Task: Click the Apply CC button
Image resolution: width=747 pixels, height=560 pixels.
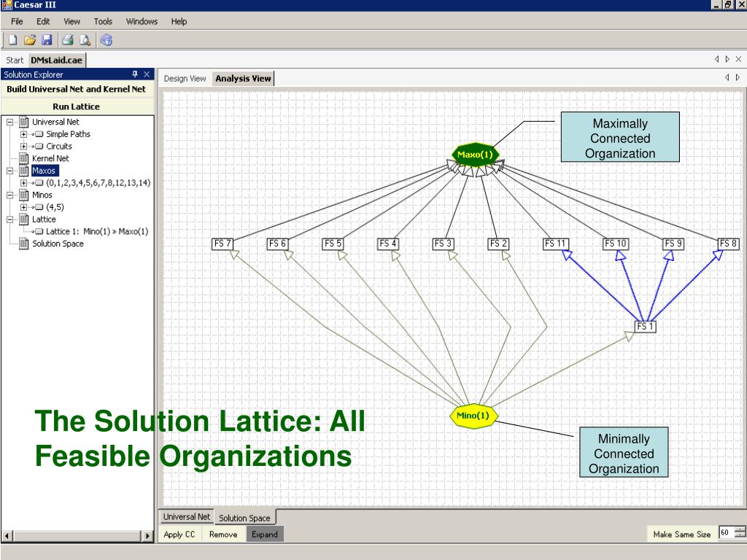Action: click(179, 534)
